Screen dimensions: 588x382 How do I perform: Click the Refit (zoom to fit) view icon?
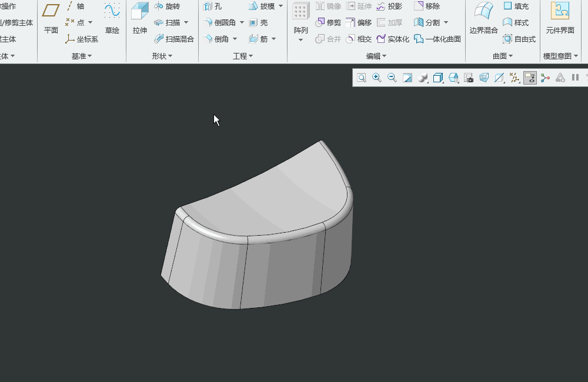[362, 78]
